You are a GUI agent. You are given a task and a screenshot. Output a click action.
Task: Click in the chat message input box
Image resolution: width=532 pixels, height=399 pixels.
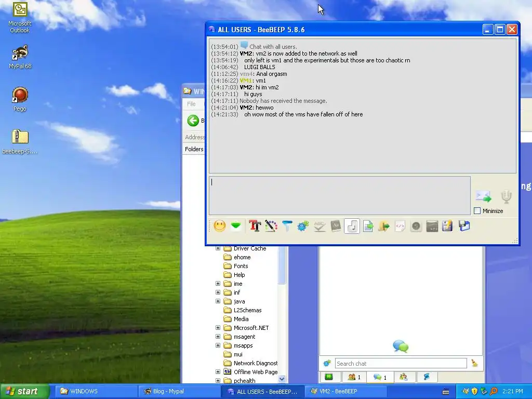(x=340, y=195)
